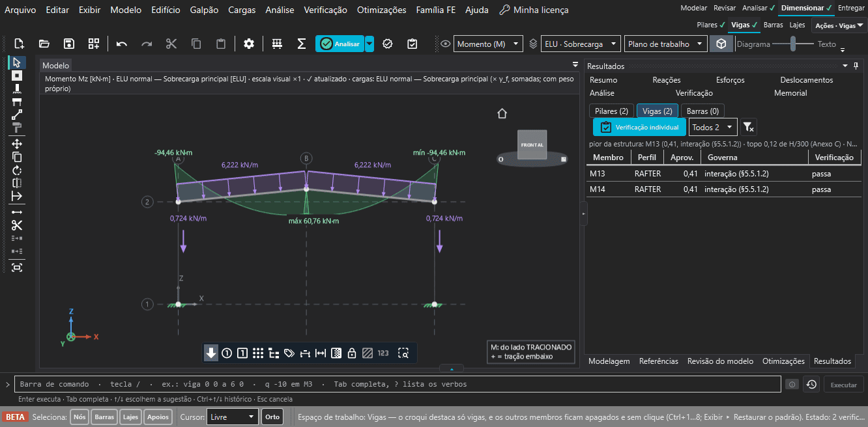Open the Livre cursor mode dropdown

click(233, 417)
